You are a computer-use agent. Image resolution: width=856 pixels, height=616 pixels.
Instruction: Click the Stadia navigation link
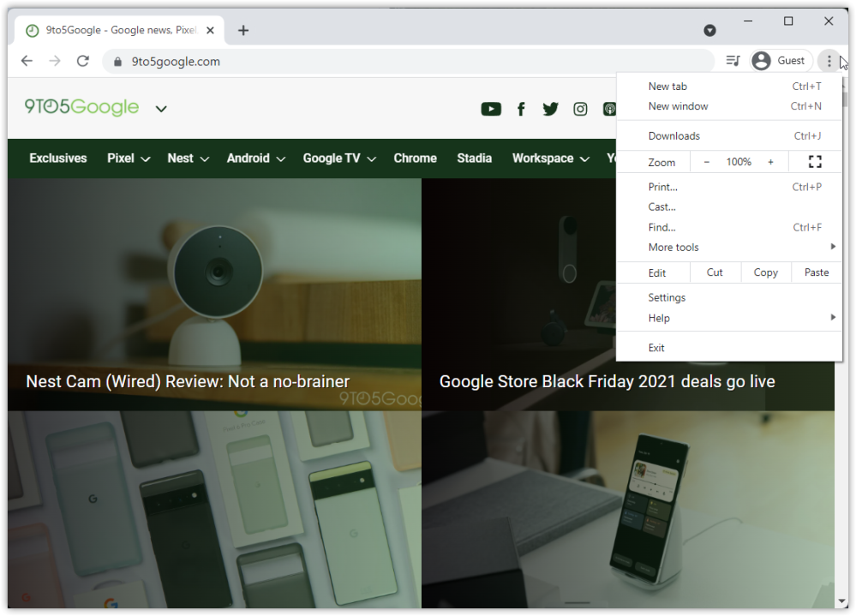point(474,158)
